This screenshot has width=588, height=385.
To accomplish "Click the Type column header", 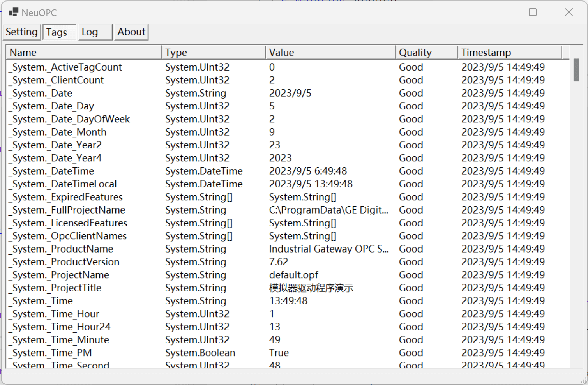I will [213, 53].
